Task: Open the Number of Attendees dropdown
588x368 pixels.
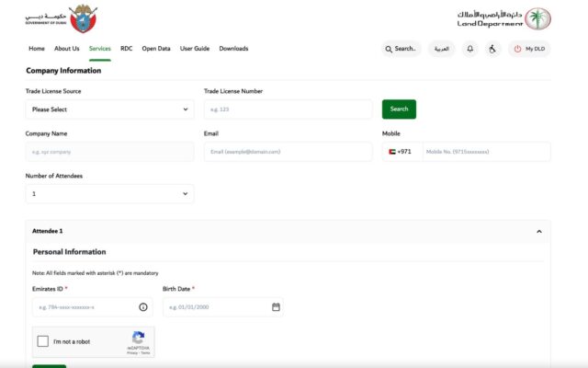Action: pos(109,194)
